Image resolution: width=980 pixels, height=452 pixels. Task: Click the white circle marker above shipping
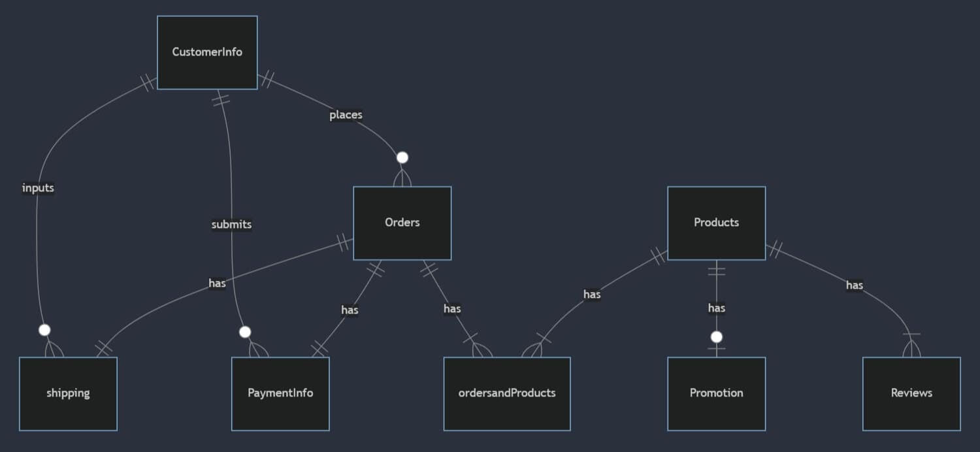click(x=44, y=330)
